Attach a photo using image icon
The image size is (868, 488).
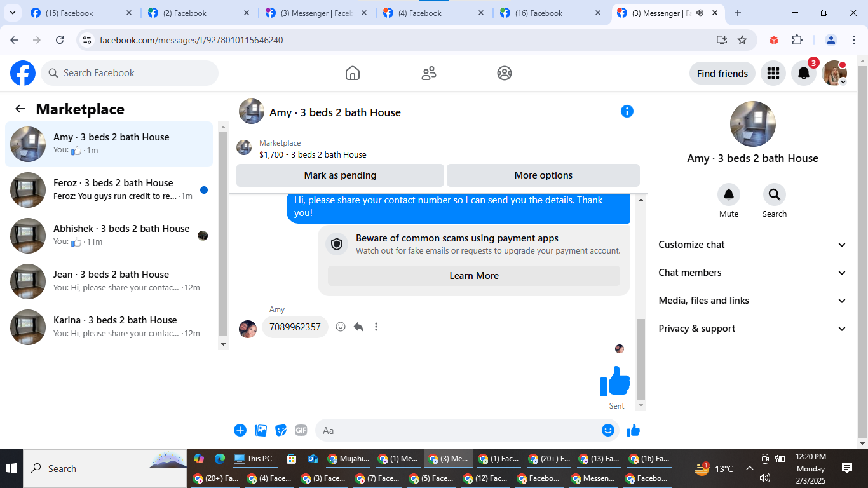(x=261, y=430)
